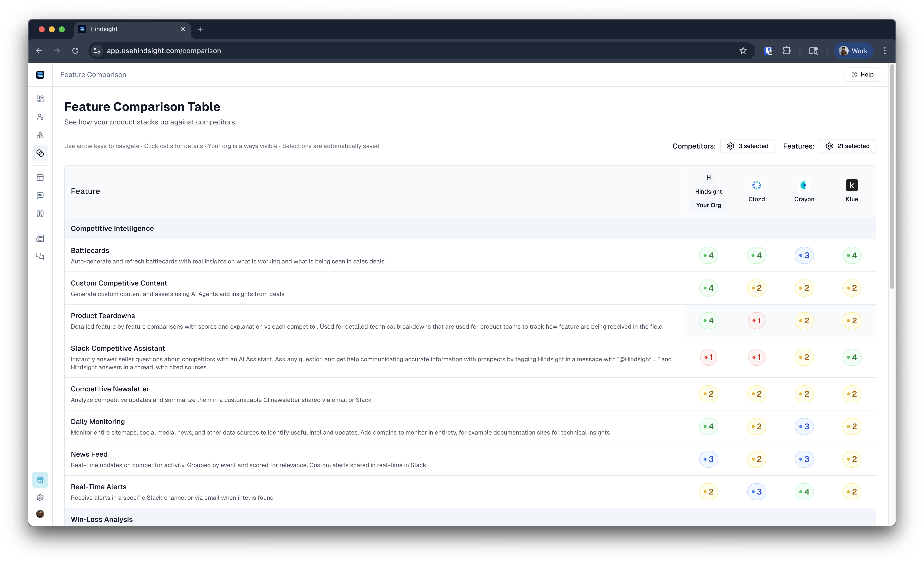The image size is (924, 563).
Task: Open Clozd's Real-Time Alerts score of 3
Action: coord(756,492)
